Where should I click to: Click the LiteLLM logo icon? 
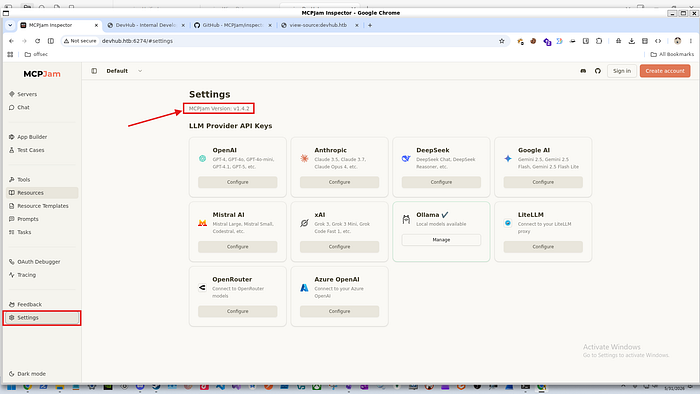coord(508,223)
